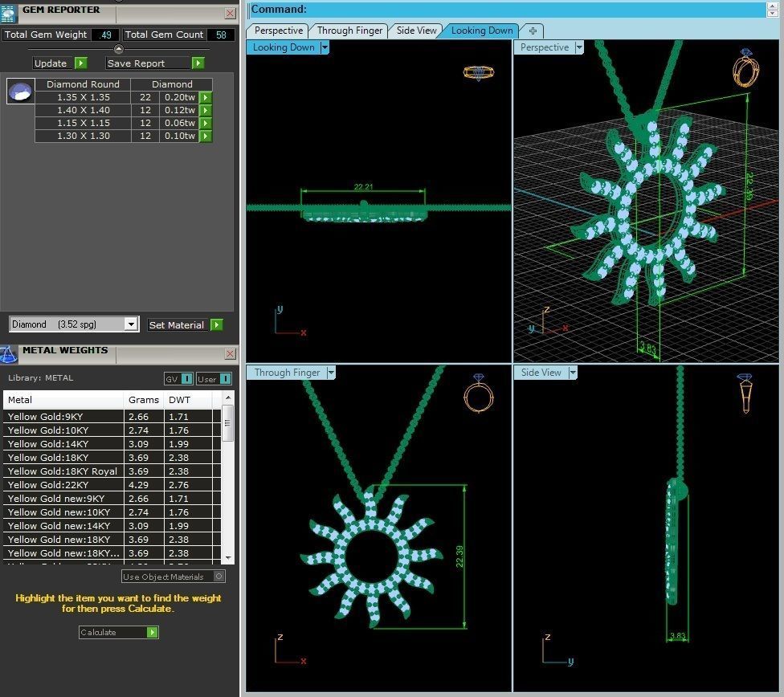Open Through Finger viewport menu arrow
The height and width of the screenshot is (697, 784).
point(330,373)
